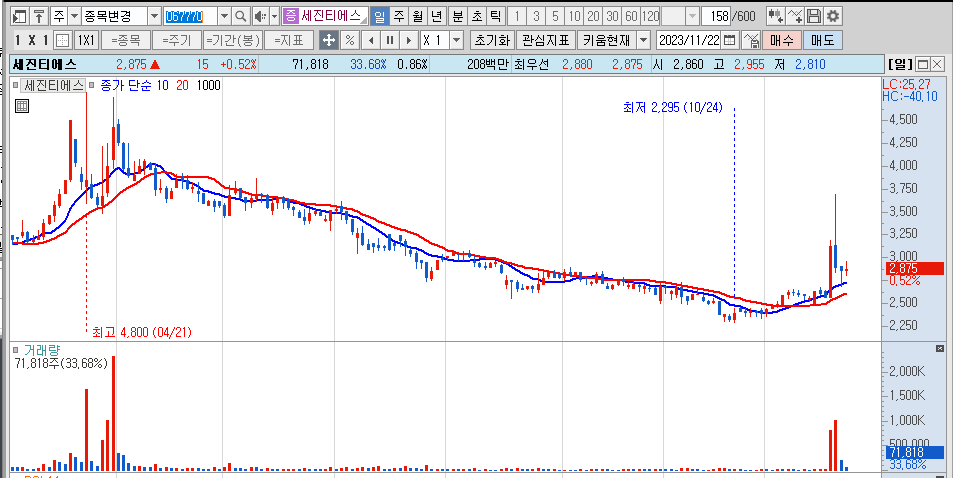Click the 초기화 reset button
The height and width of the screenshot is (478, 953).
coord(492,41)
